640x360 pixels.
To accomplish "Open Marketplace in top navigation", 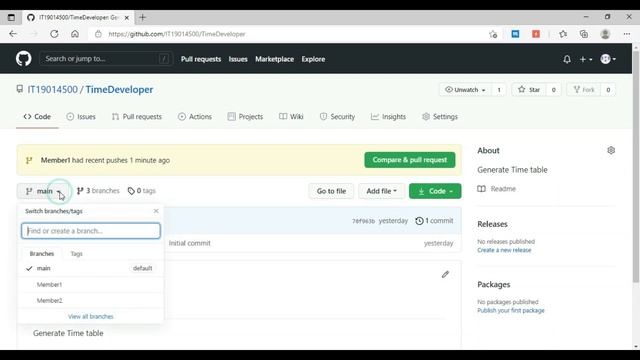I will coord(274,59).
